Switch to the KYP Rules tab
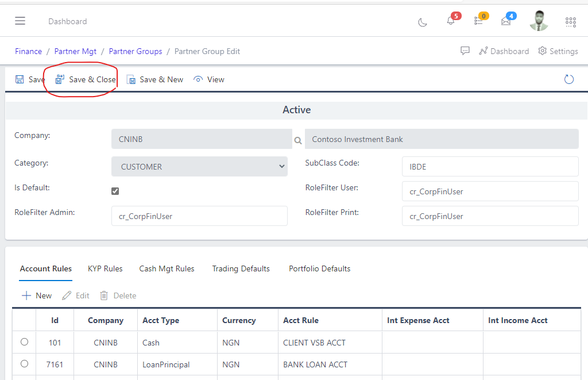The image size is (588, 380). (x=105, y=268)
